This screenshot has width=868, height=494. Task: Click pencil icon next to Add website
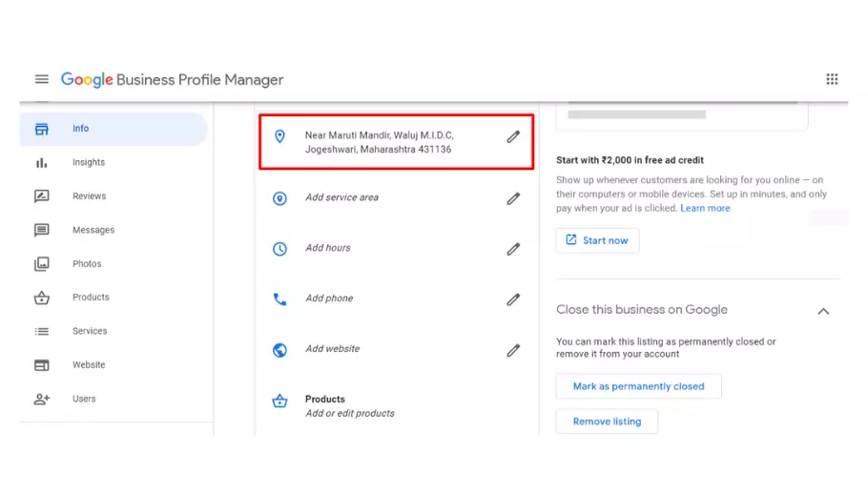pos(513,350)
